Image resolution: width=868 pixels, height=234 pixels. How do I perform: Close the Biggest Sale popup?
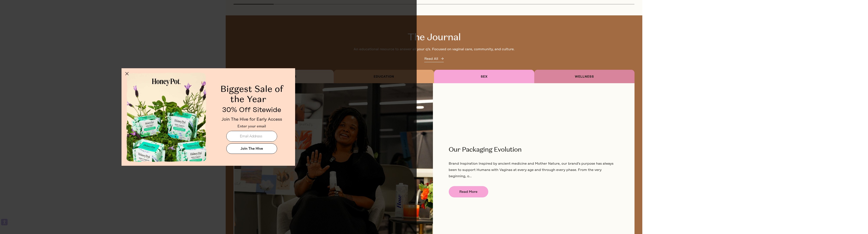point(127,74)
